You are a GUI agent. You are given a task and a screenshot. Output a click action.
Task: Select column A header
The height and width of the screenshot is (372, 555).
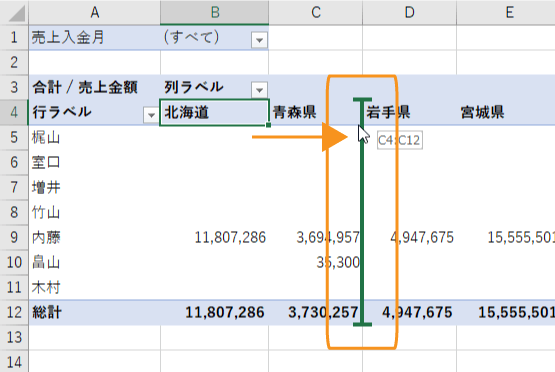(95, 12)
